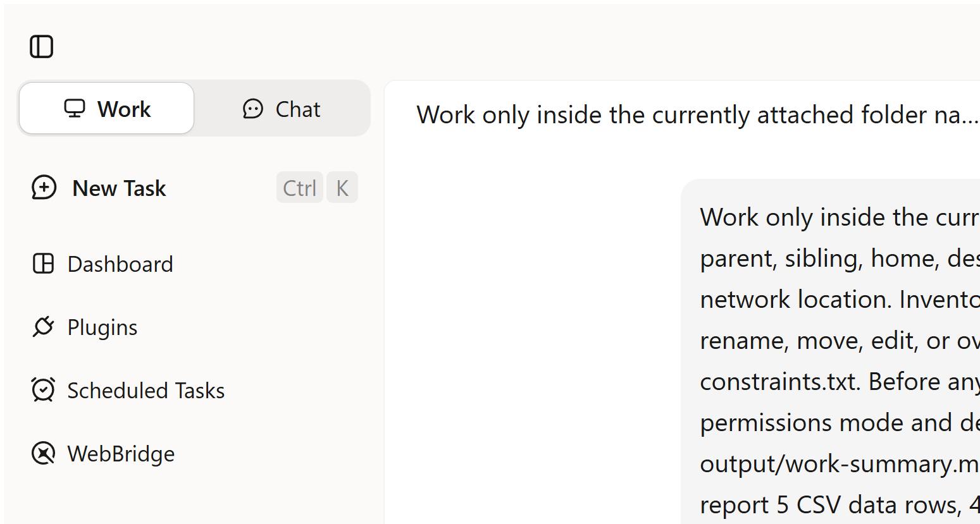This screenshot has width=980, height=524.
Task: Start a New Task
Action: [x=194, y=188]
